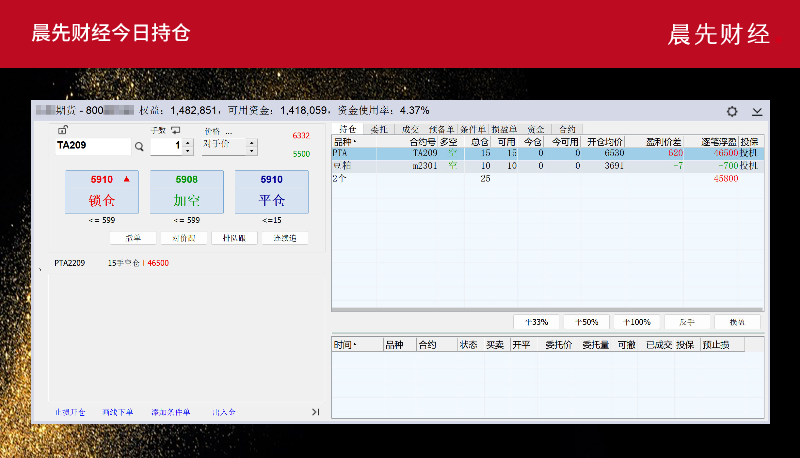Click the blue 平仓 5910 button
The height and width of the screenshot is (458, 800).
(x=271, y=191)
